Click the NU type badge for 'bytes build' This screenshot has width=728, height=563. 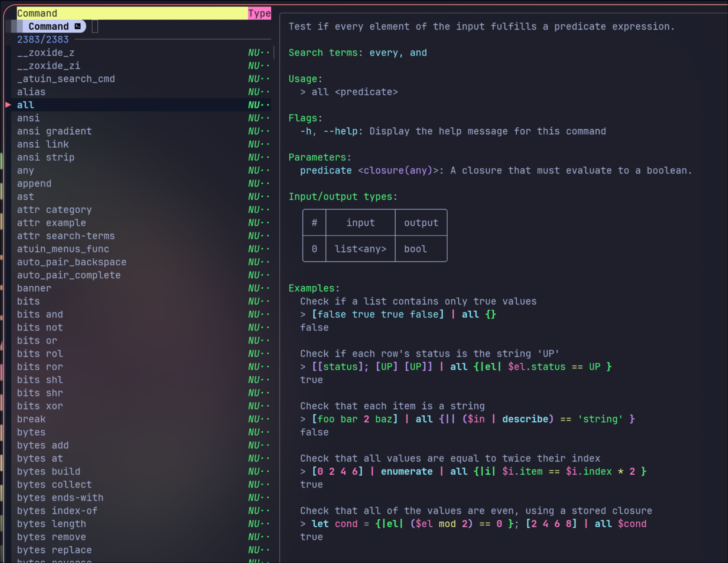pos(258,471)
